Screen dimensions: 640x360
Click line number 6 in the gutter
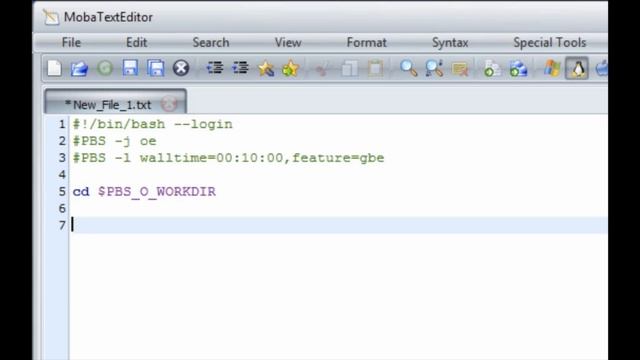pyautogui.click(x=62, y=208)
